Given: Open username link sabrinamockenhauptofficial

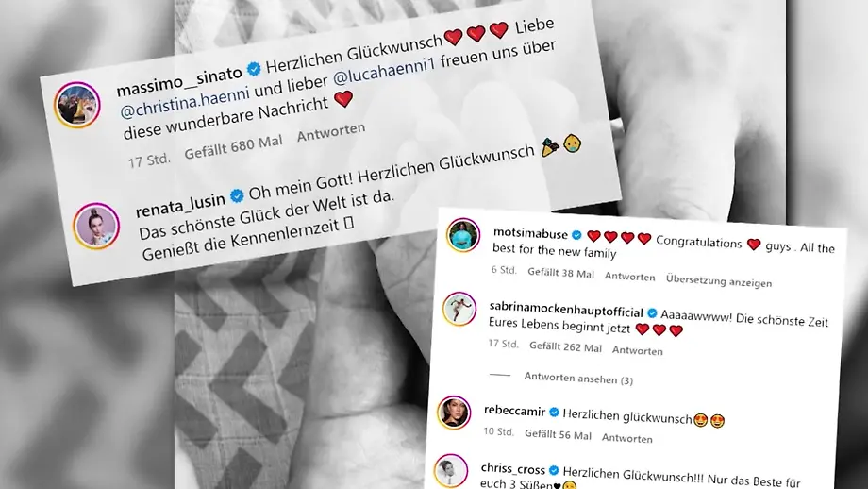Looking at the screenshot, I should coord(566,310).
